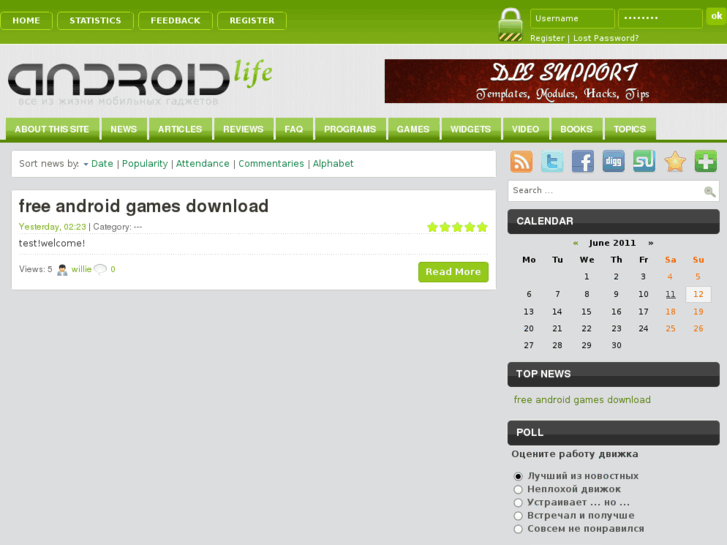727x545 pixels.
Task: Switch to the FAQ tab
Action: pos(293,129)
